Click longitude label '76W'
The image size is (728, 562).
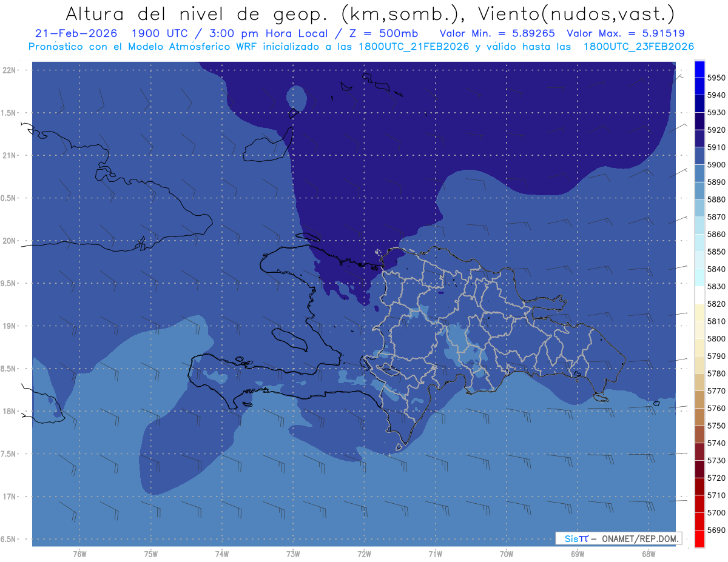[x=79, y=554]
